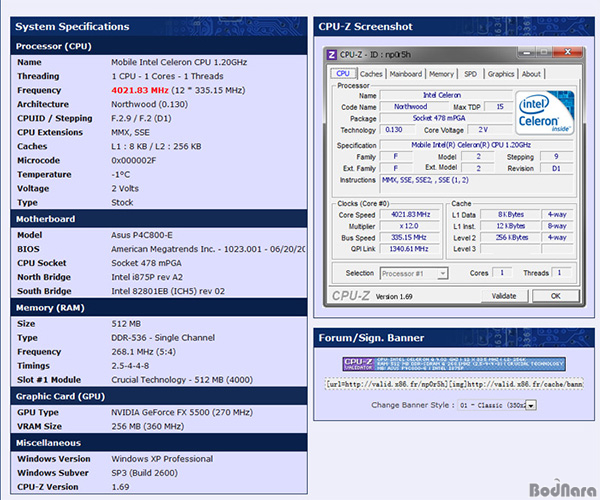
Task: Open the Mainboard tab
Action: pyautogui.click(x=405, y=73)
